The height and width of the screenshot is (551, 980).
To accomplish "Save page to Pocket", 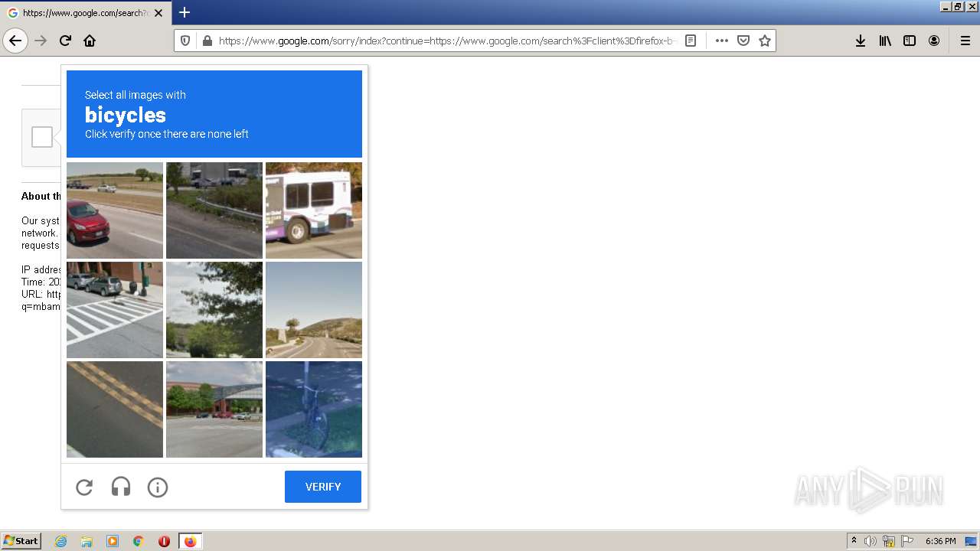I will pyautogui.click(x=743, y=41).
